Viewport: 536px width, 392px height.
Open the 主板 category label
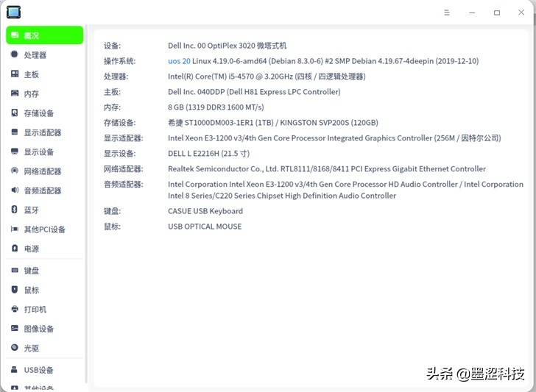tap(32, 74)
